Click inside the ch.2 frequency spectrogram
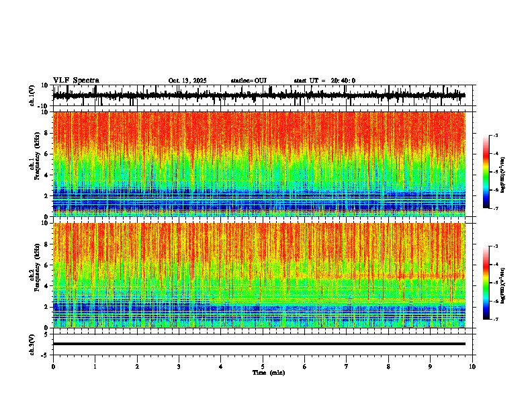Viewport: 532px width, 411px height. [x=259, y=275]
